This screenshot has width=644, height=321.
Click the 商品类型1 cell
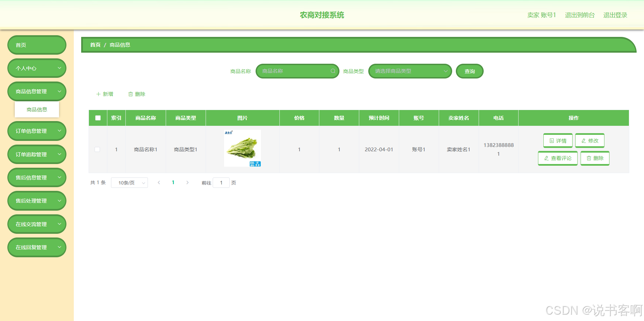tap(185, 150)
